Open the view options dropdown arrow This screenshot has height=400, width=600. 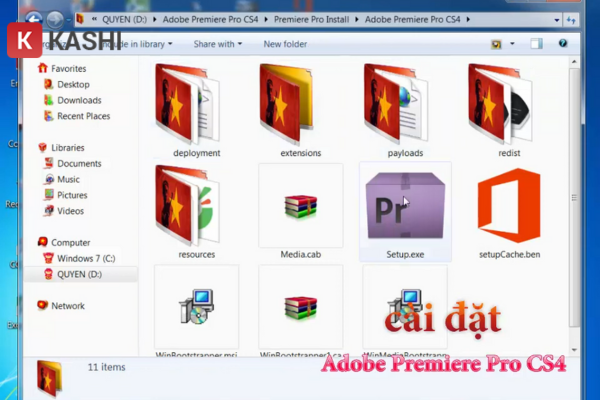(512, 44)
